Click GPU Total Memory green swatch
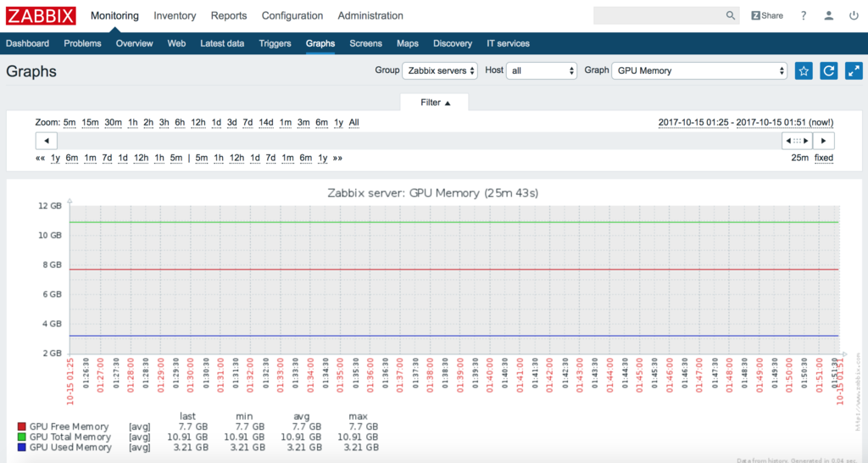The height and width of the screenshot is (463, 868). coord(21,437)
